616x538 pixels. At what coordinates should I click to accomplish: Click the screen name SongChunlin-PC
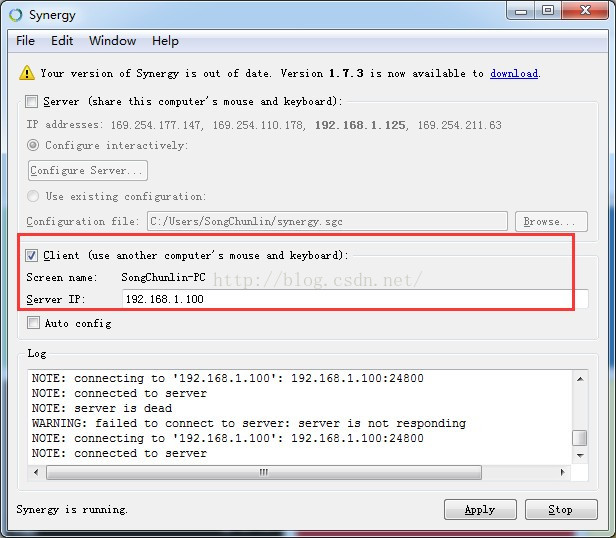click(163, 277)
